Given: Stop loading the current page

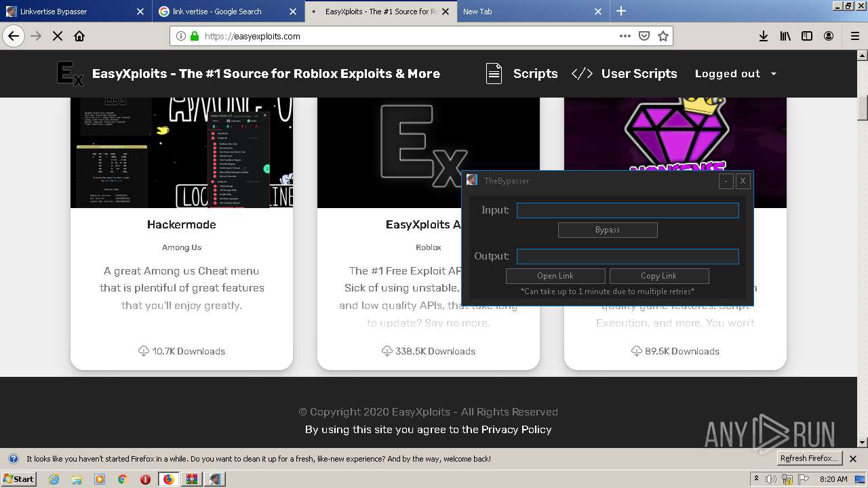Looking at the screenshot, I should tap(58, 36).
